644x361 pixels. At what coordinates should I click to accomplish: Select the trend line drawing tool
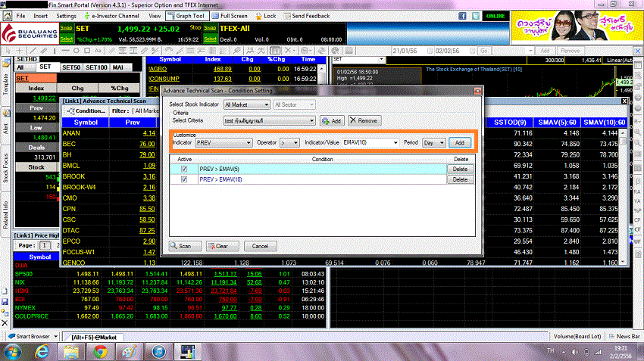(x=33, y=51)
